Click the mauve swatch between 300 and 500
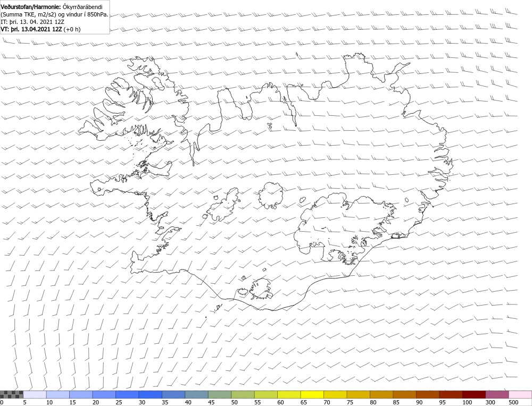The height and width of the screenshot is (406, 532). click(x=497, y=394)
